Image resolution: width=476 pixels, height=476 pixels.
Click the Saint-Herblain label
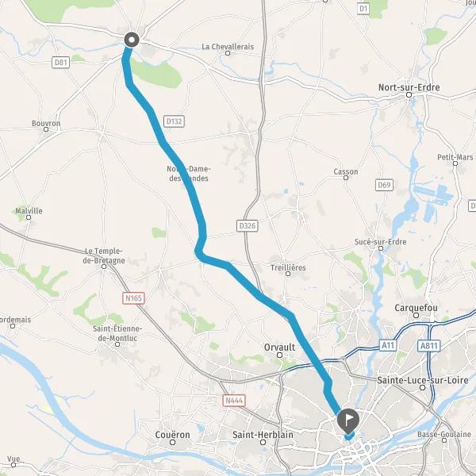click(x=263, y=435)
